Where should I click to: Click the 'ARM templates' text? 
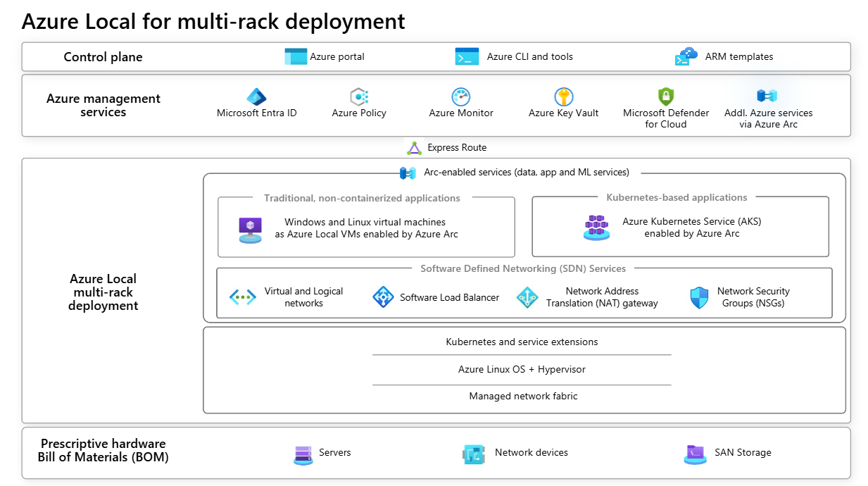(x=739, y=56)
